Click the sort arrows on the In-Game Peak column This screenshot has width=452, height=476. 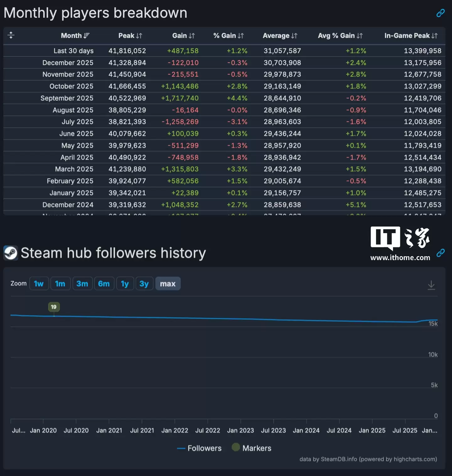(435, 36)
